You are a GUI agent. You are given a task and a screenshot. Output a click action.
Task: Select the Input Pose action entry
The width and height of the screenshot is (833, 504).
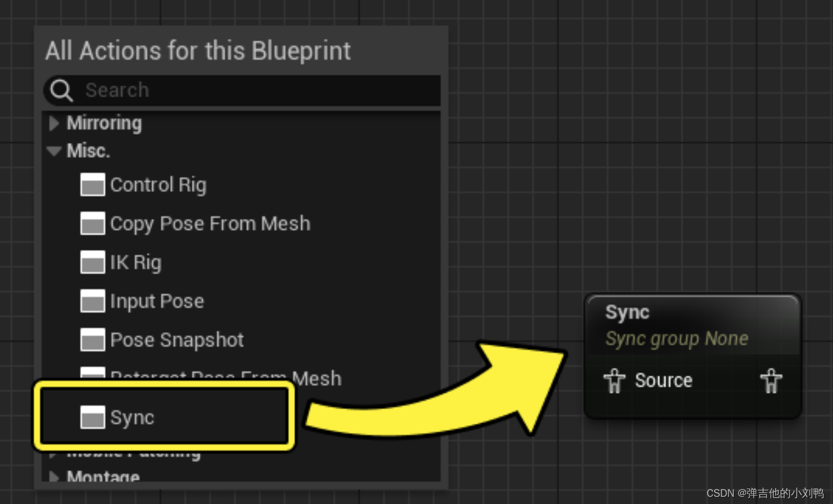[157, 301]
